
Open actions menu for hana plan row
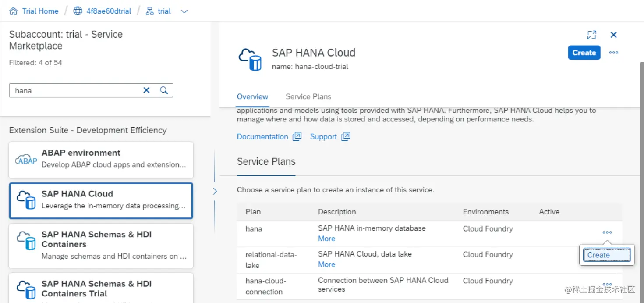click(x=607, y=232)
